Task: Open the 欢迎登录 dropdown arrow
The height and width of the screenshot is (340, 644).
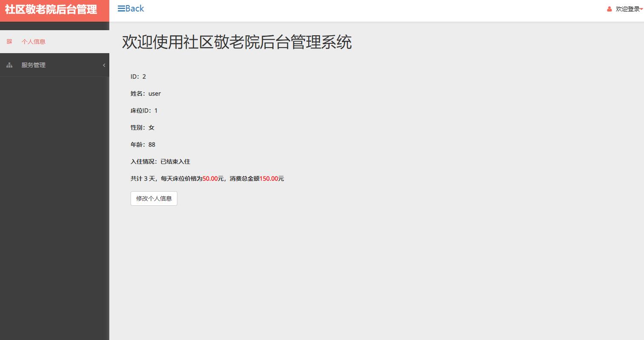Action: pos(641,8)
